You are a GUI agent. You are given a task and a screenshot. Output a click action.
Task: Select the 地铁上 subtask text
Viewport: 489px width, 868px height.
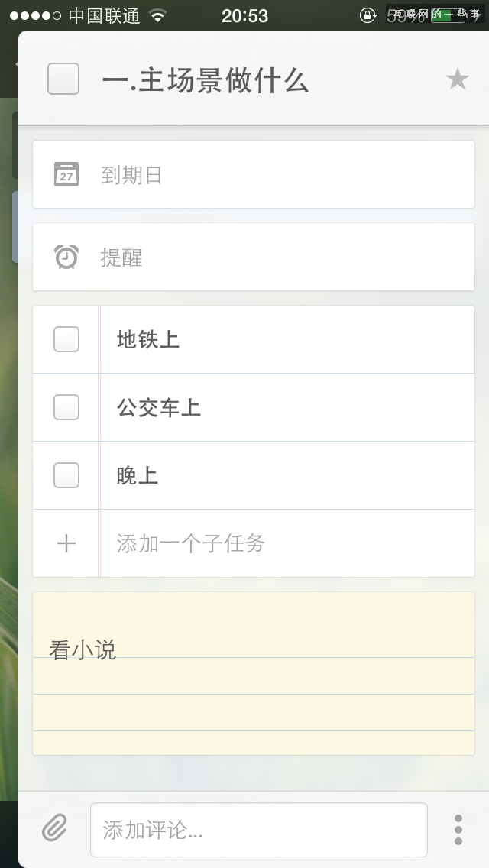(148, 339)
